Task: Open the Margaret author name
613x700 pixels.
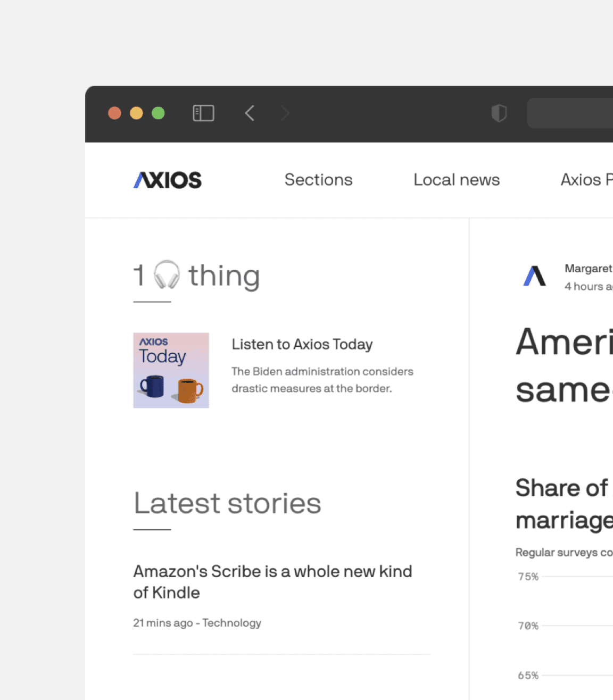Action: point(589,269)
